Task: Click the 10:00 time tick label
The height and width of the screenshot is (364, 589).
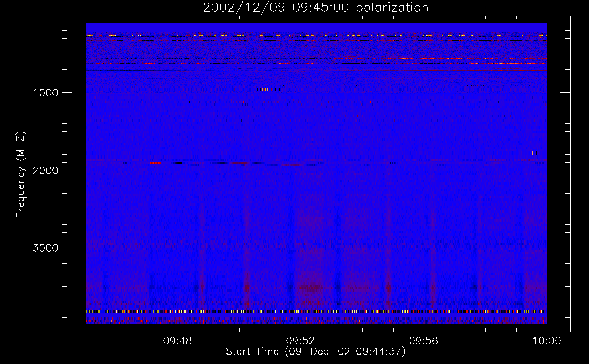Action: click(547, 341)
